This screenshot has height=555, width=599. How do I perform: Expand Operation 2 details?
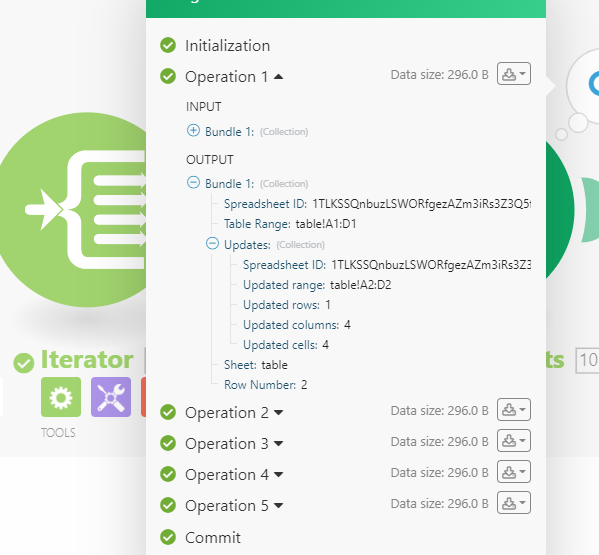[278, 413]
